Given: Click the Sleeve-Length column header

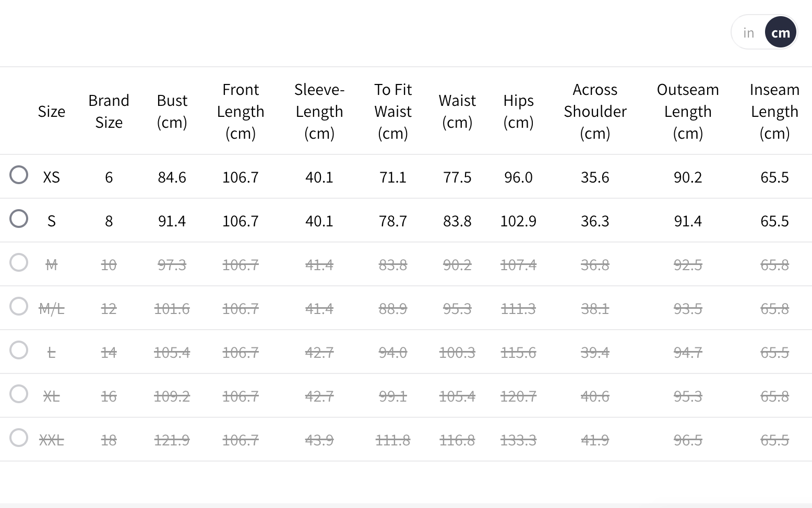Looking at the screenshot, I should coord(319,112).
